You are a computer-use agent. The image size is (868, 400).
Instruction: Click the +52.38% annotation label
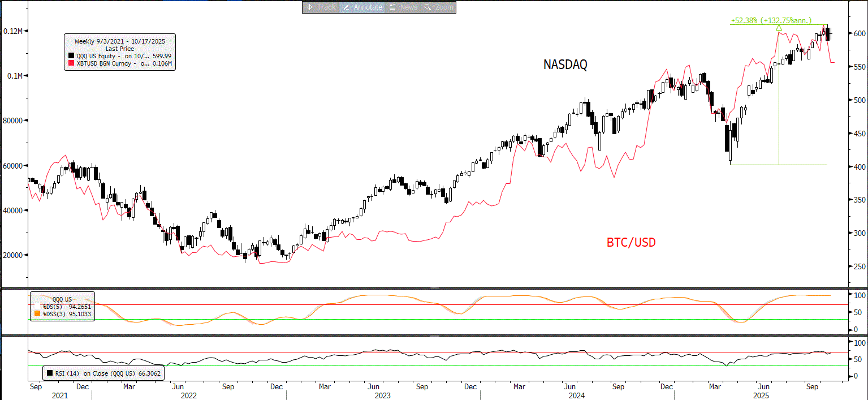coord(771,20)
